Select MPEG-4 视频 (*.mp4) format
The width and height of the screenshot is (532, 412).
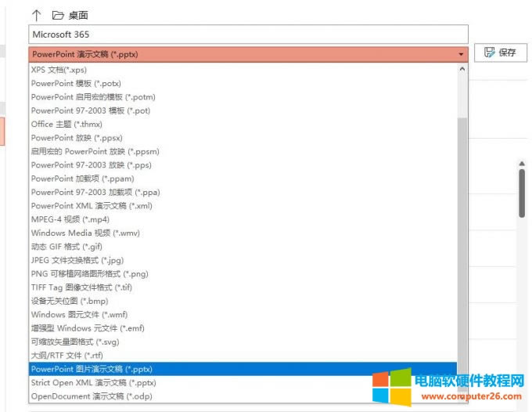(70, 219)
